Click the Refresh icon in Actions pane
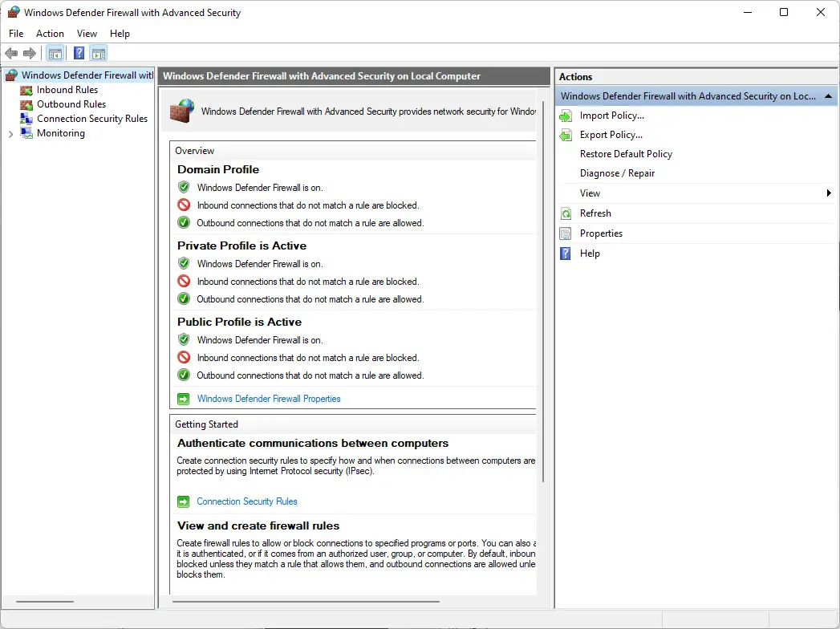Screen dimensions: 840x629 (x=566, y=213)
